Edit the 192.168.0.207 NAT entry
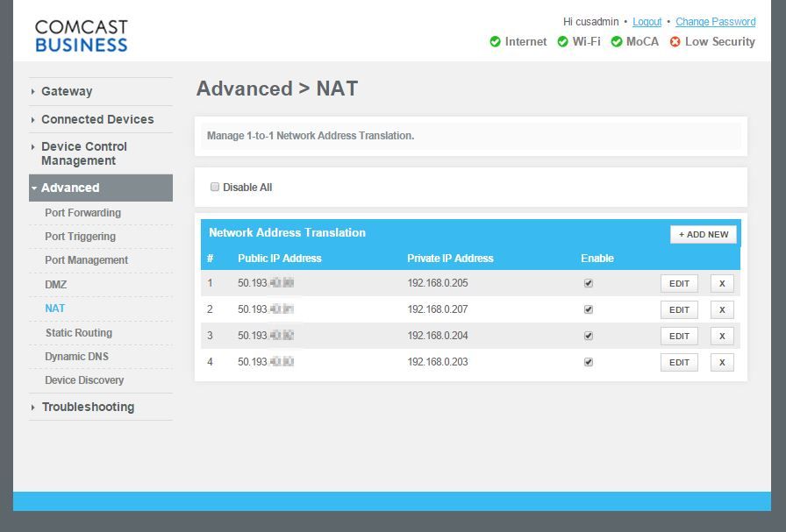The width and height of the screenshot is (786, 532). tap(679, 310)
